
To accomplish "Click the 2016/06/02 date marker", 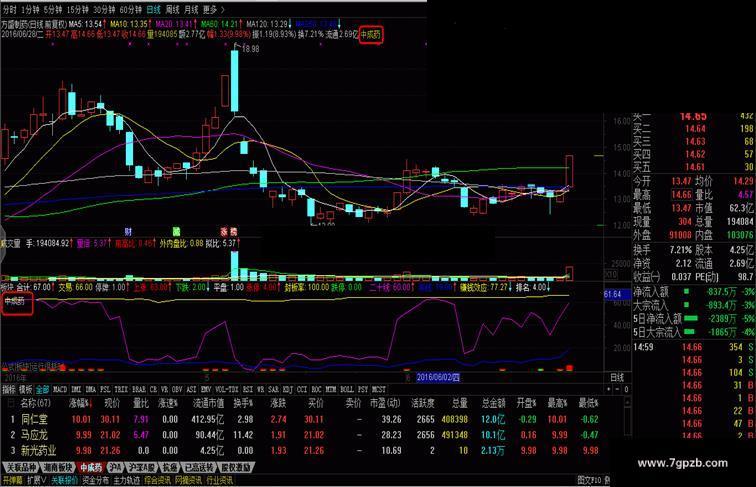I will tap(438, 378).
